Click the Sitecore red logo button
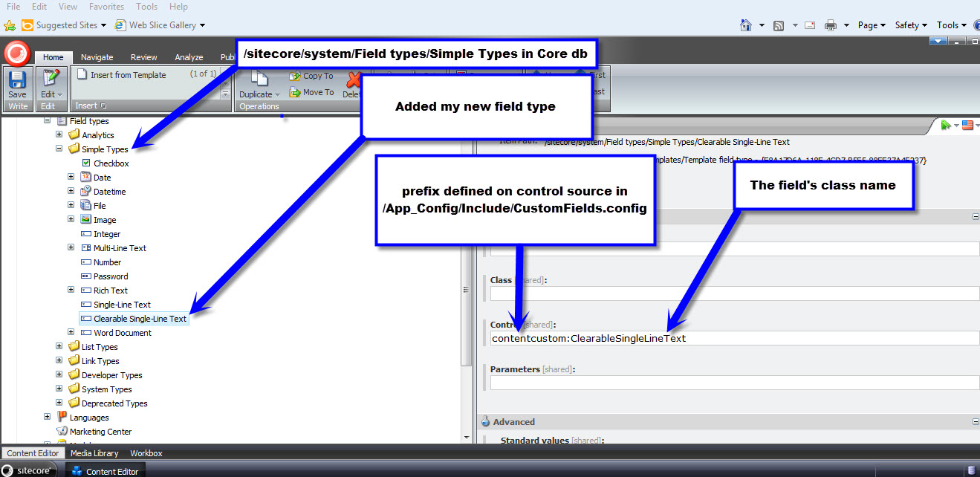Screen dimensions: 980x477 pos(16,53)
